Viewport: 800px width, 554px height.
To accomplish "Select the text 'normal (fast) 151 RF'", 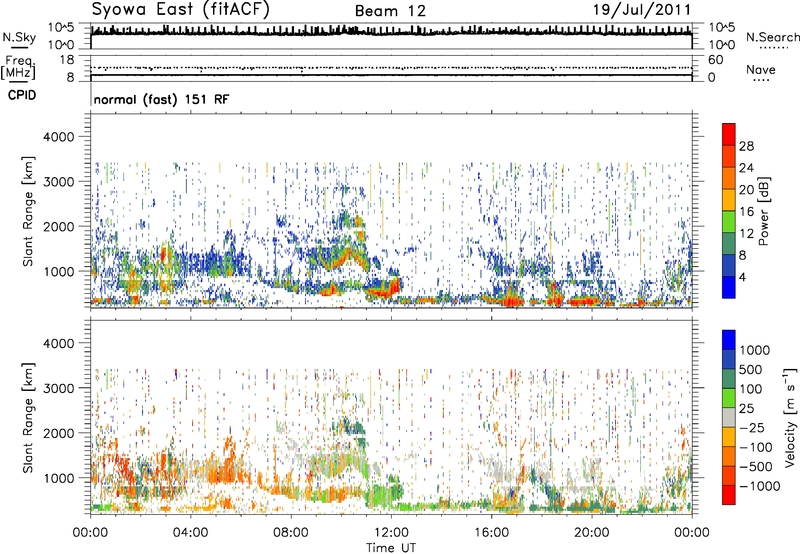I will point(161,99).
